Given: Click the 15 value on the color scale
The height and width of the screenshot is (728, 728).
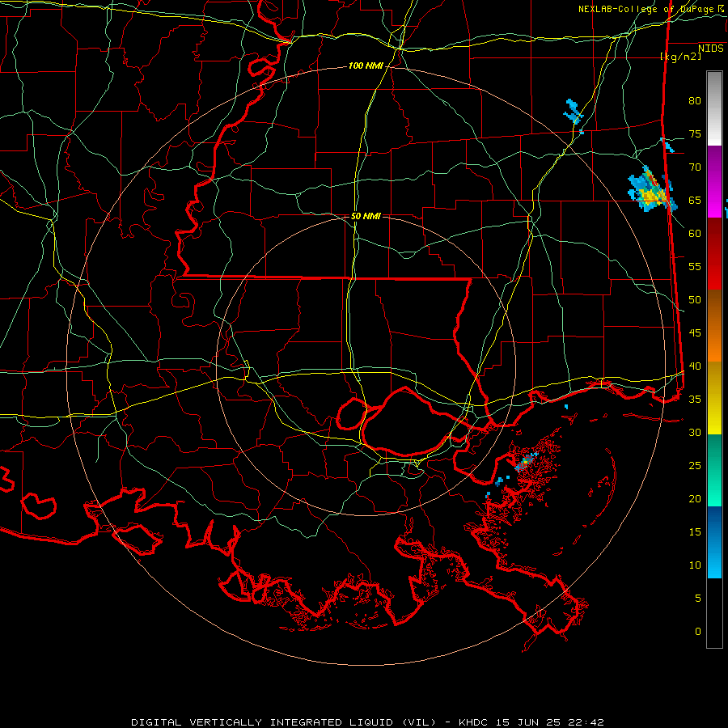Looking at the screenshot, I should point(695,531).
